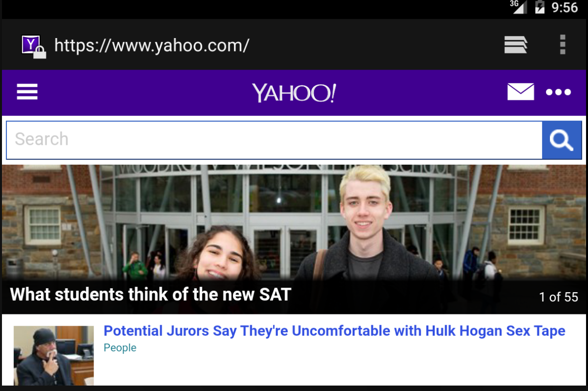Open the Yahoo hamburger side menu
The image size is (588, 391).
click(27, 92)
